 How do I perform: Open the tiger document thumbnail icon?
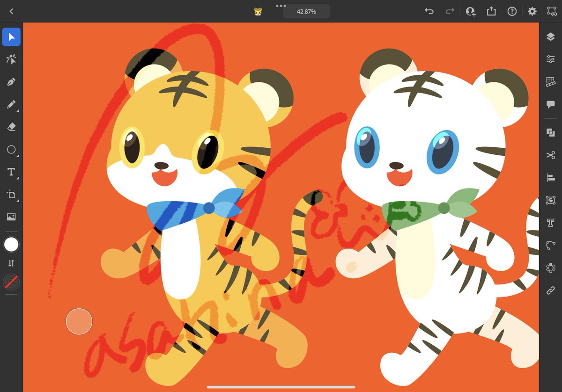(x=258, y=12)
